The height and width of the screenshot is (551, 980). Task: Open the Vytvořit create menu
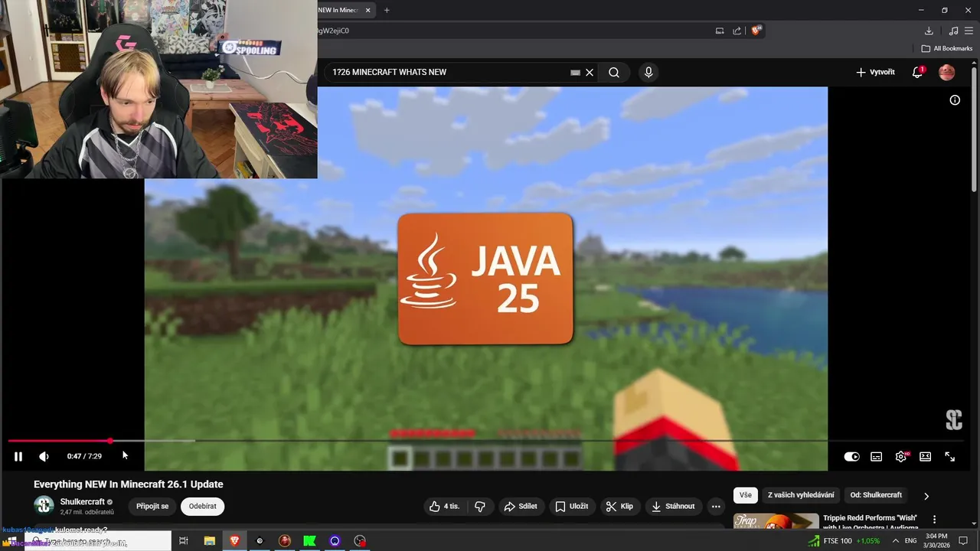click(875, 72)
